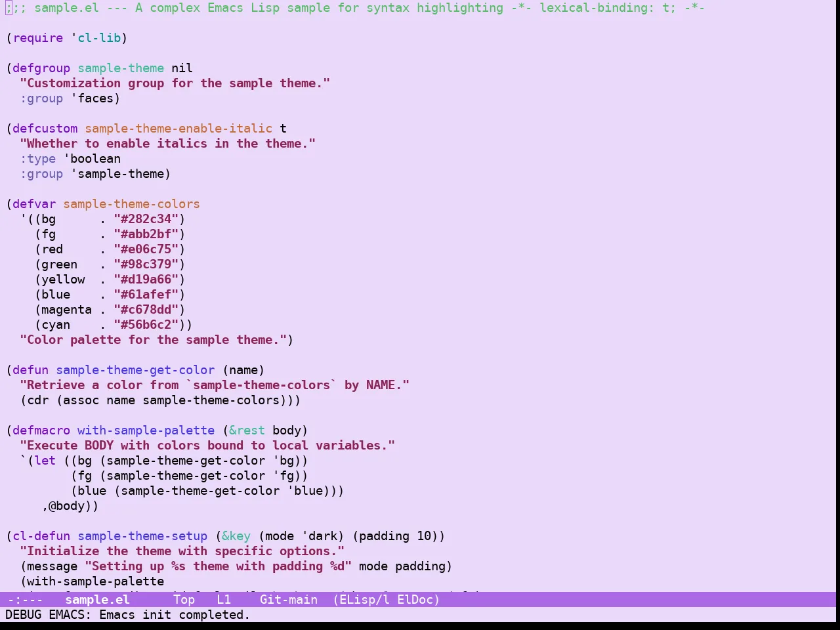
Task: Click the '&key' keyword
Action: click(x=236, y=536)
